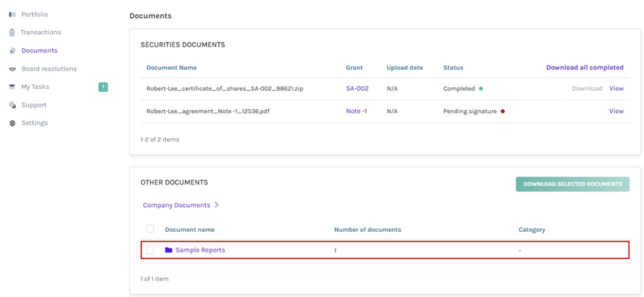Click the Category column header
Viewport: 644px width, 297px height.
[x=532, y=230]
